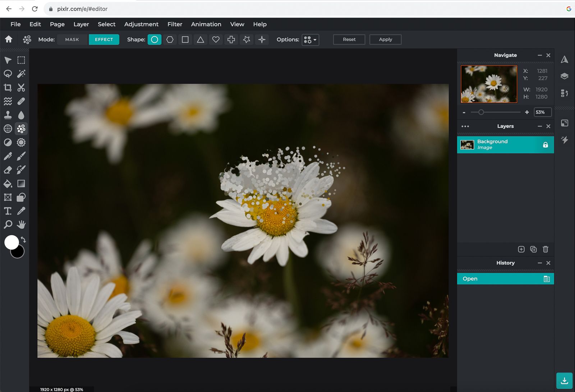The width and height of the screenshot is (575, 392).
Task: Open the Layer menu
Action: 81,24
